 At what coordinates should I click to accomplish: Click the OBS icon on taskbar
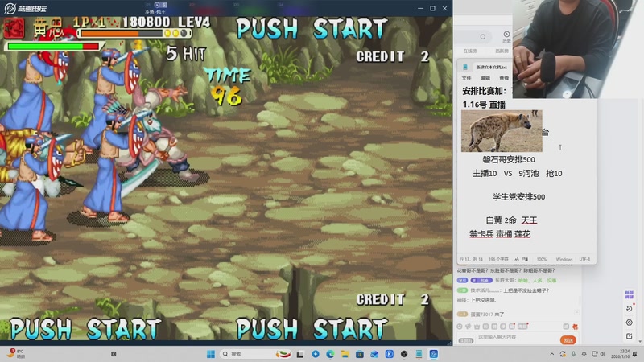[404, 354]
